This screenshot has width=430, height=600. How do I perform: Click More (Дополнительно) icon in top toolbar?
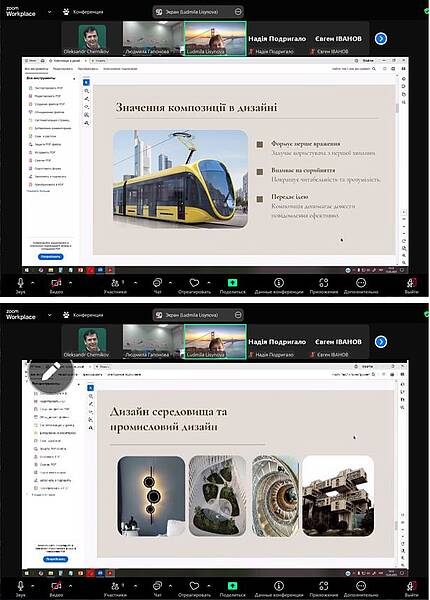pos(361,283)
